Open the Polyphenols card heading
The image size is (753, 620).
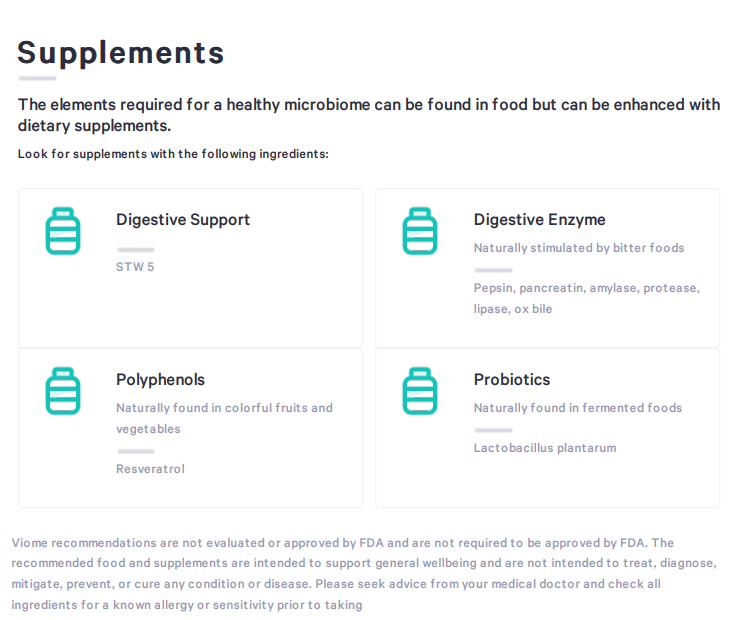pyautogui.click(x=160, y=380)
